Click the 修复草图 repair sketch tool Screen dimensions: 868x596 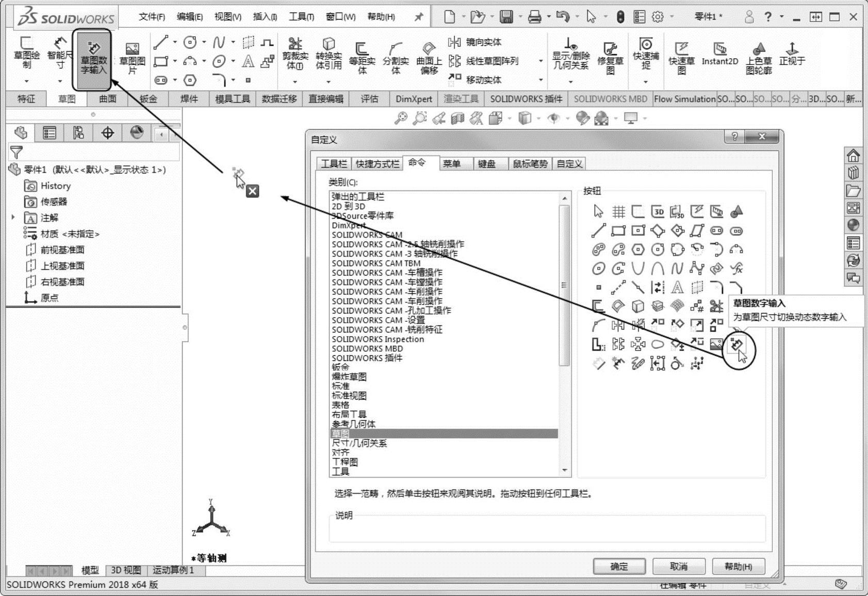pyautogui.click(x=610, y=58)
